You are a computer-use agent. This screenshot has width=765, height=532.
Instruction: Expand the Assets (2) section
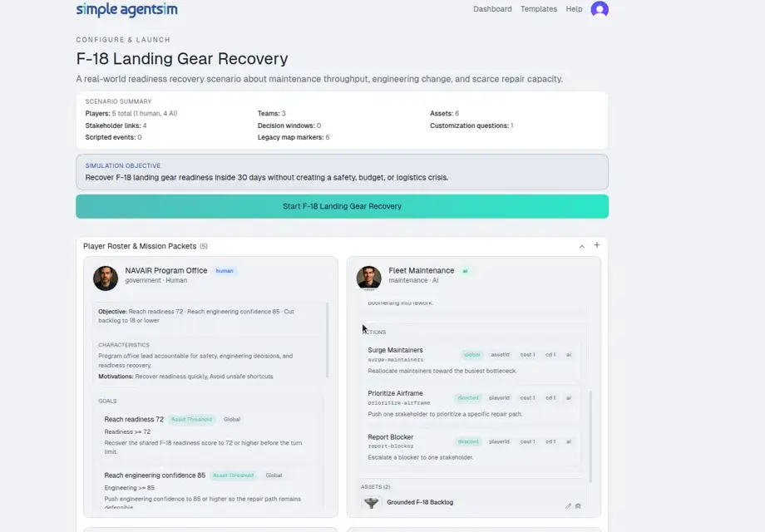coord(376,486)
